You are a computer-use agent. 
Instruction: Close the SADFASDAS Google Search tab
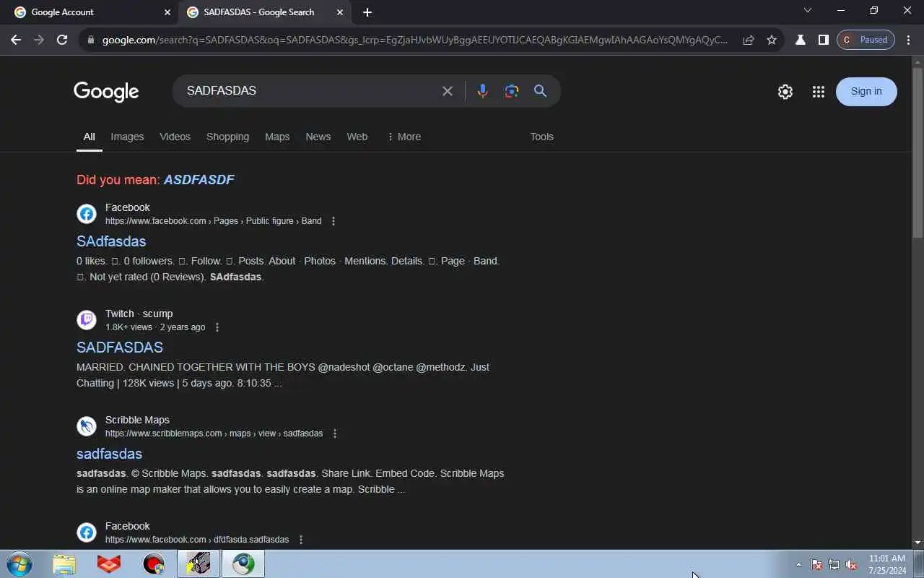click(340, 12)
